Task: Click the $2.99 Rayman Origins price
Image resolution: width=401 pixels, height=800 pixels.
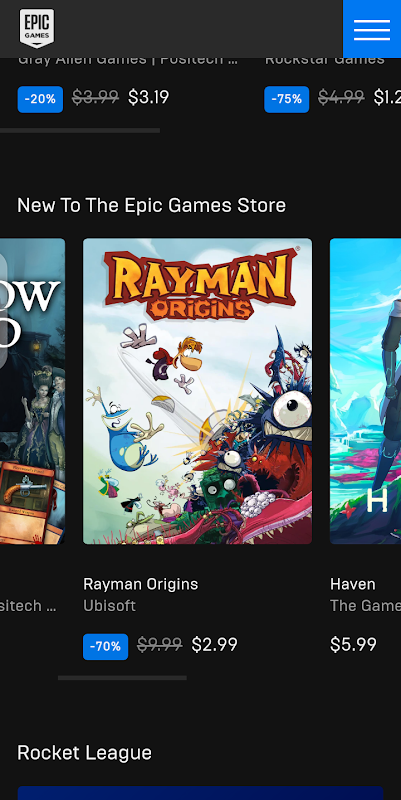Action: point(214,645)
